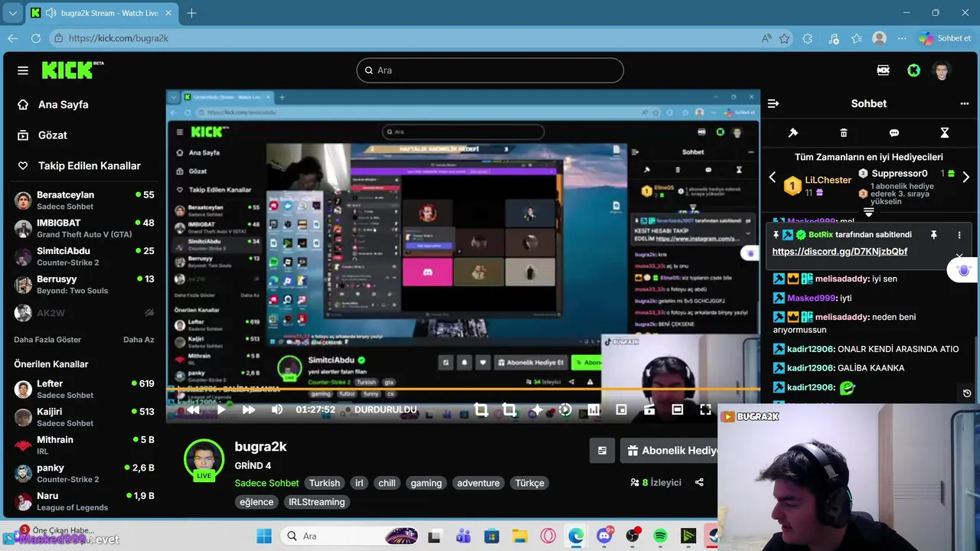The image size is (980, 551).
Task: Click the Abonelik Hediye Et button
Action: point(671,451)
